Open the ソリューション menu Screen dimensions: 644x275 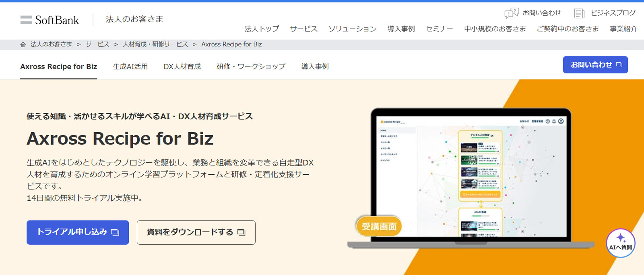point(352,29)
